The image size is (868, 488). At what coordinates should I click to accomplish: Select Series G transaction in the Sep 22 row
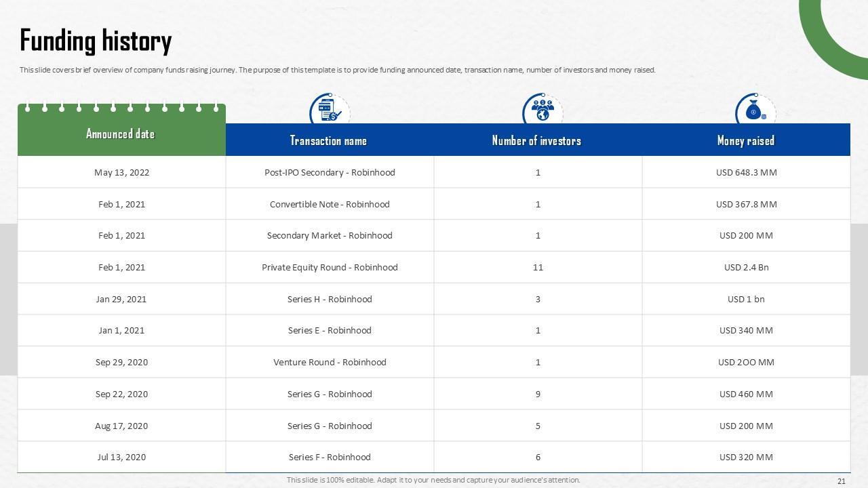(x=330, y=394)
